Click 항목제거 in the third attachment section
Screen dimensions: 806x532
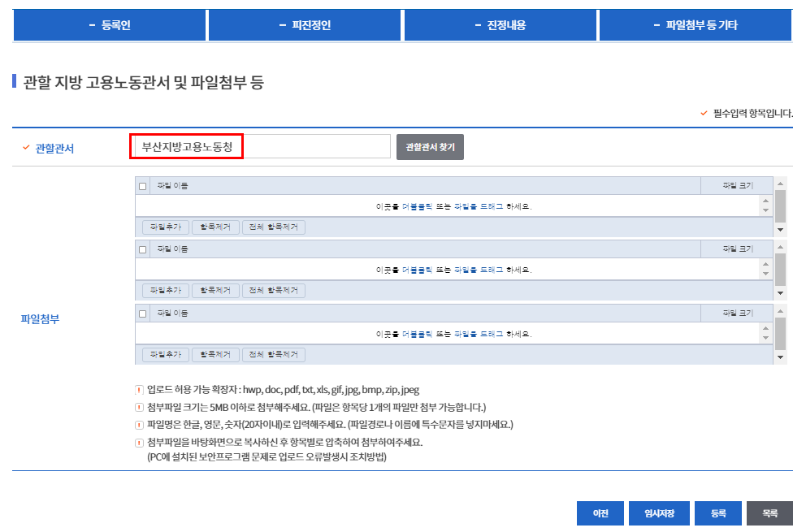click(x=216, y=354)
